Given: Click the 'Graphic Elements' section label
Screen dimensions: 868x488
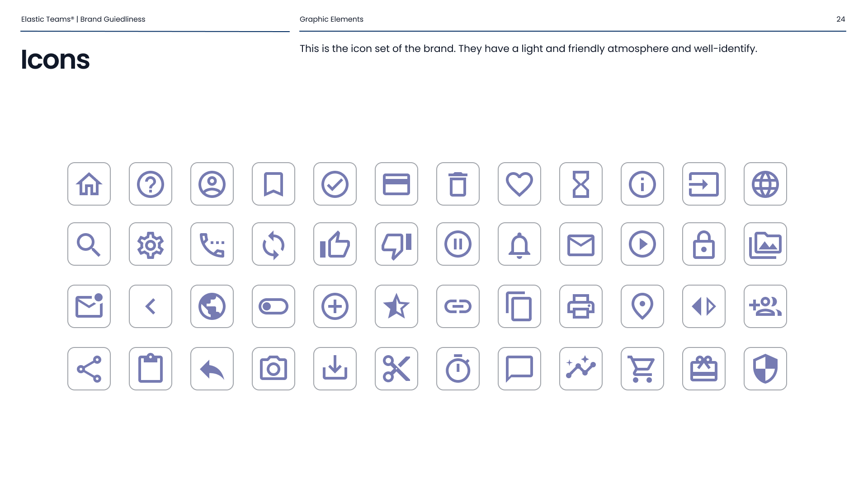Looking at the screenshot, I should click(x=331, y=19).
